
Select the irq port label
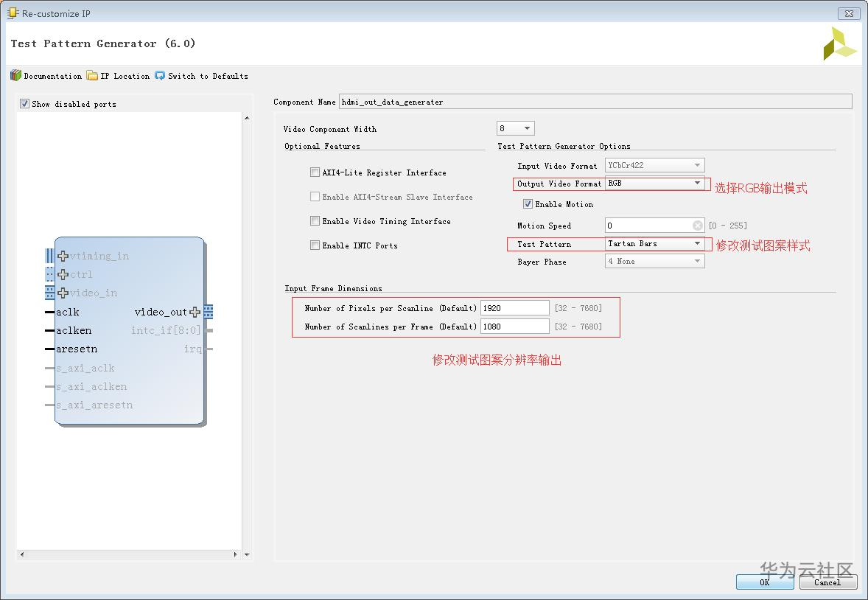[x=192, y=349]
